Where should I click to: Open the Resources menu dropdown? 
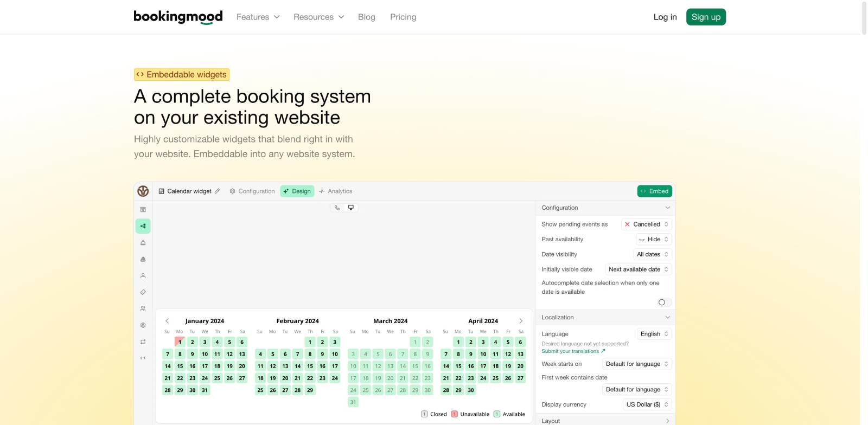(x=319, y=17)
